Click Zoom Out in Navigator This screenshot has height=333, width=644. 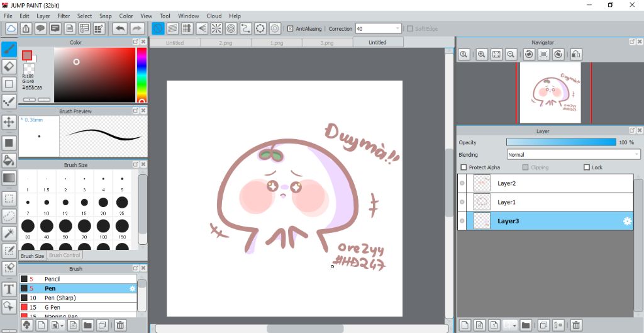[511, 54]
